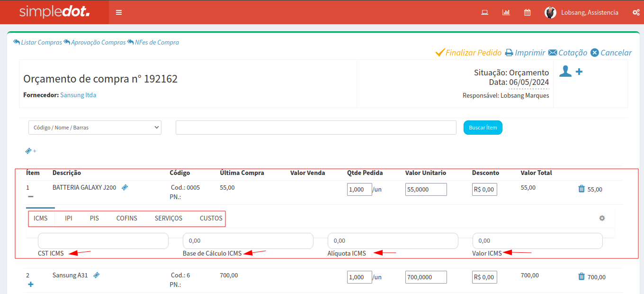The width and height of the screenshot is (644, 294).
Task: Open settings gears in top right corner
Action: tap(636, 12)
